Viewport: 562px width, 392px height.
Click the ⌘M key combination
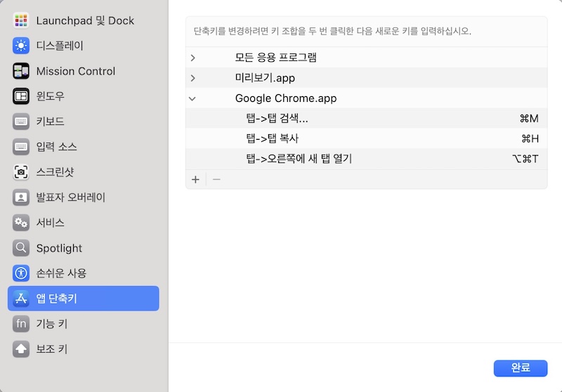click(x=529, y=119)
